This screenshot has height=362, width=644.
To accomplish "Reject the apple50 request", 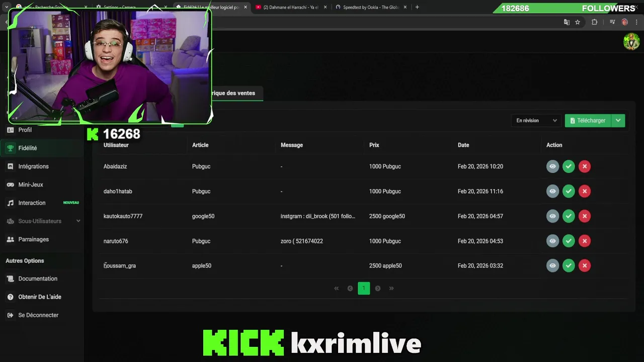I will tap(585, 265).
